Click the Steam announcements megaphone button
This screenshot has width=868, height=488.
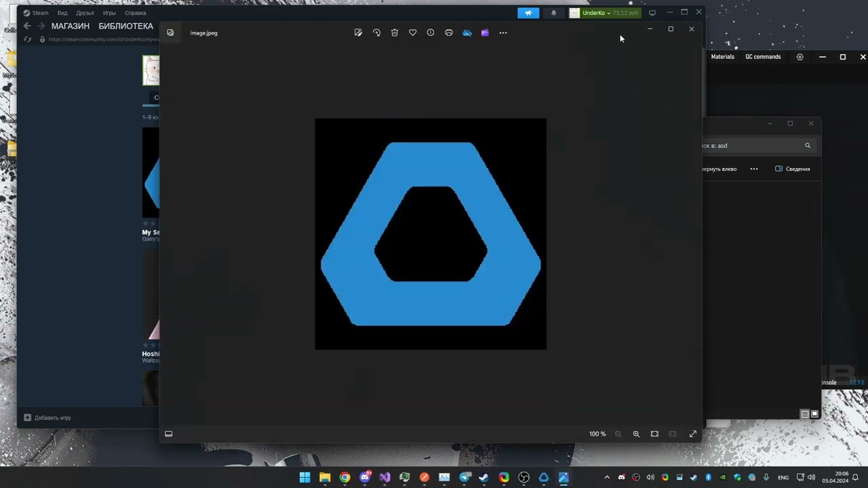pos(528,13)
